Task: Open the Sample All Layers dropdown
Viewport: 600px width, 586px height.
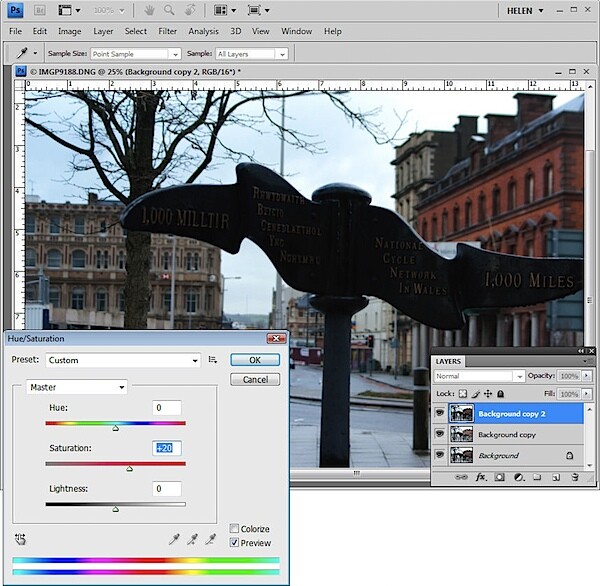Action: pyautogui.click(x=251, y=54)
